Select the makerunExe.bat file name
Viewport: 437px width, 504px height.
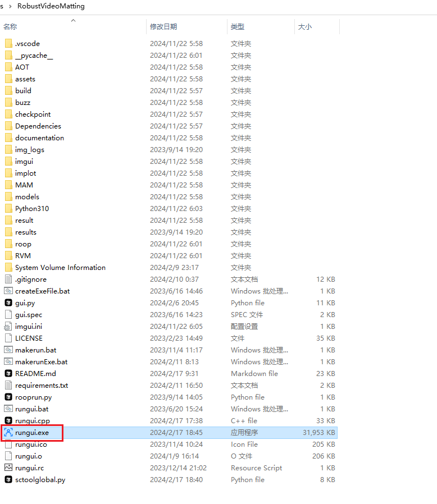point(41,362)
